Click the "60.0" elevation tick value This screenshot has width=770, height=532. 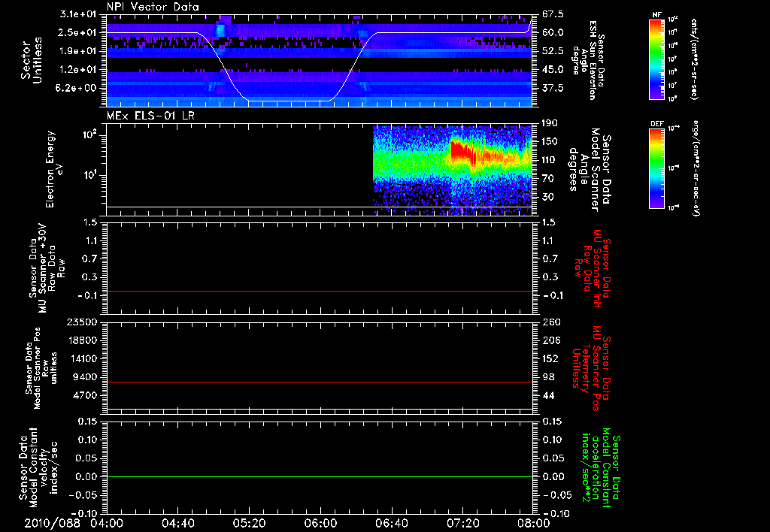pos(553,32)
